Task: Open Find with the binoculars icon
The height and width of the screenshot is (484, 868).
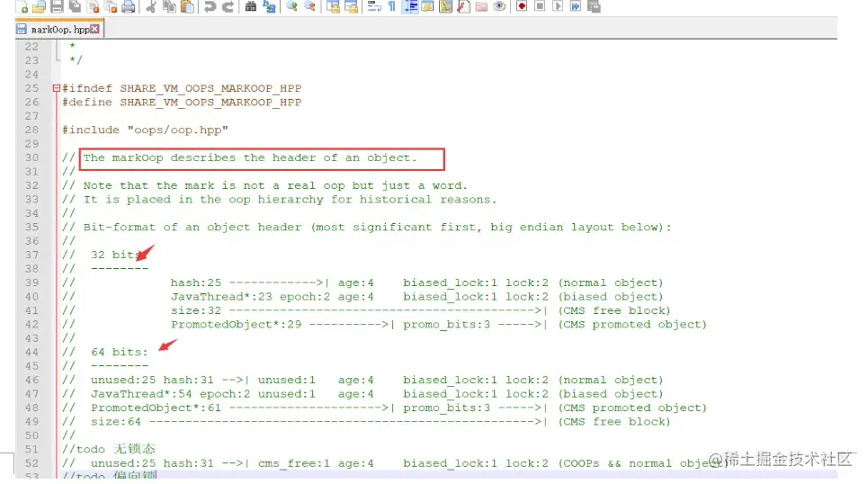Action: pyautogui.click(x=250, y=6)
